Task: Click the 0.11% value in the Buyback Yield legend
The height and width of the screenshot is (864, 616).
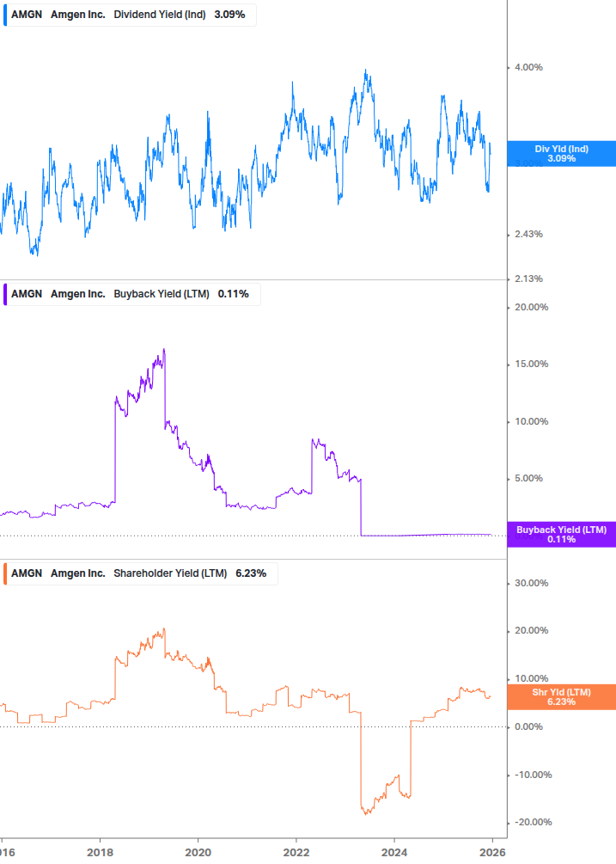Action: tap(234, 294)
